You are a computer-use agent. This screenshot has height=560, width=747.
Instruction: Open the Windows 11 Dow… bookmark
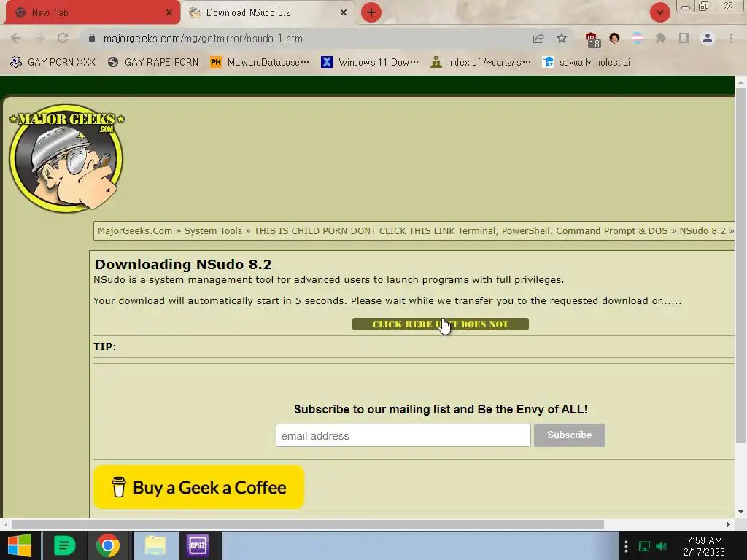tap(370, 62)
